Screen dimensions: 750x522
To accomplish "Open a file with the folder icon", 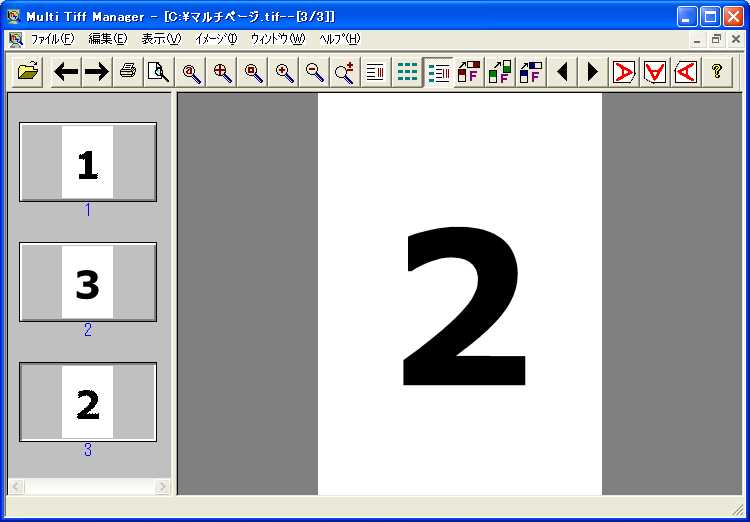I will [27, 72].
